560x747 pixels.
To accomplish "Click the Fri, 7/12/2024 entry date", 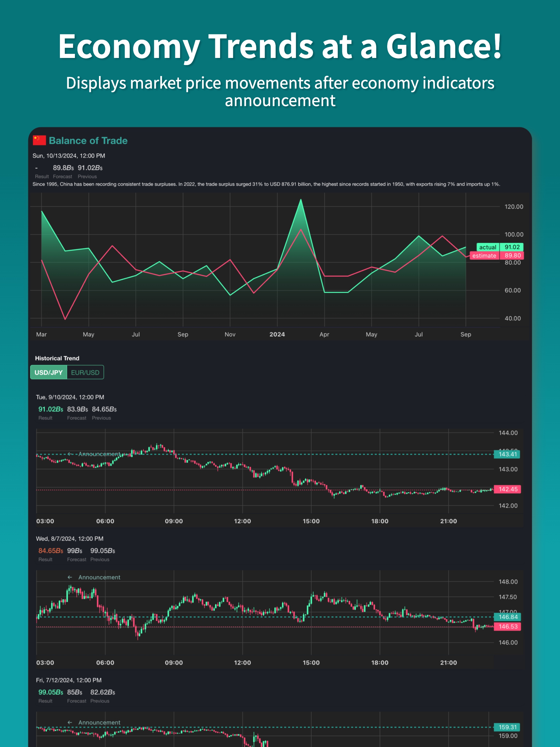I will click(69, 680).
